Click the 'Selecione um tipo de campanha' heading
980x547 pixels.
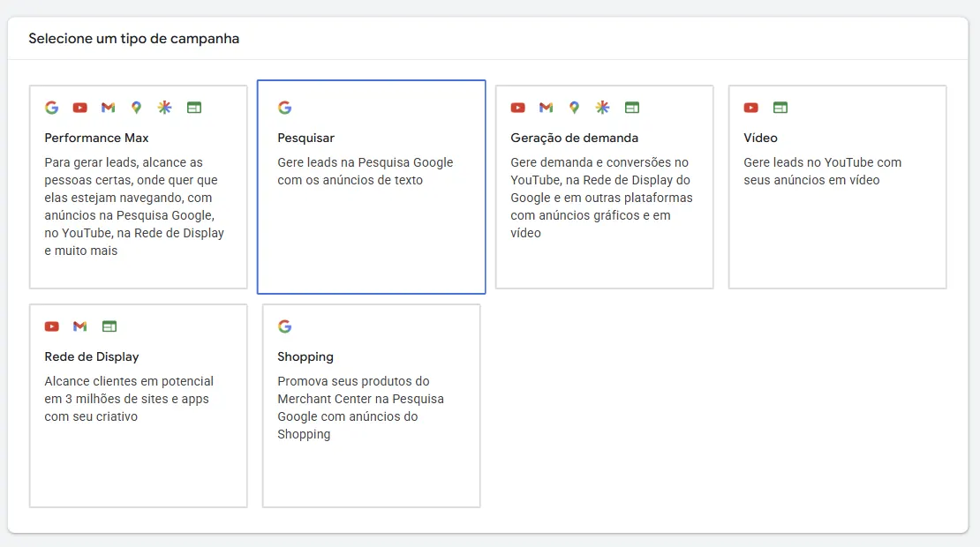click(x=133, y=39)
